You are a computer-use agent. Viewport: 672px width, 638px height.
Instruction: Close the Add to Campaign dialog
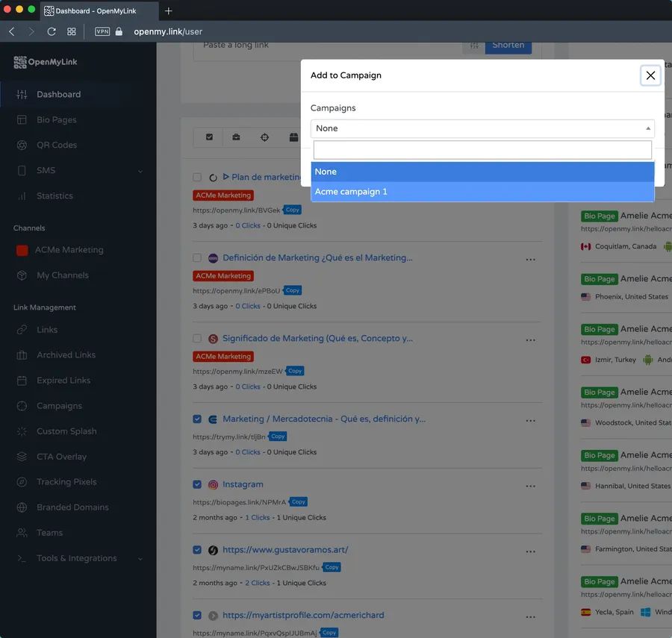pos(650,75)
